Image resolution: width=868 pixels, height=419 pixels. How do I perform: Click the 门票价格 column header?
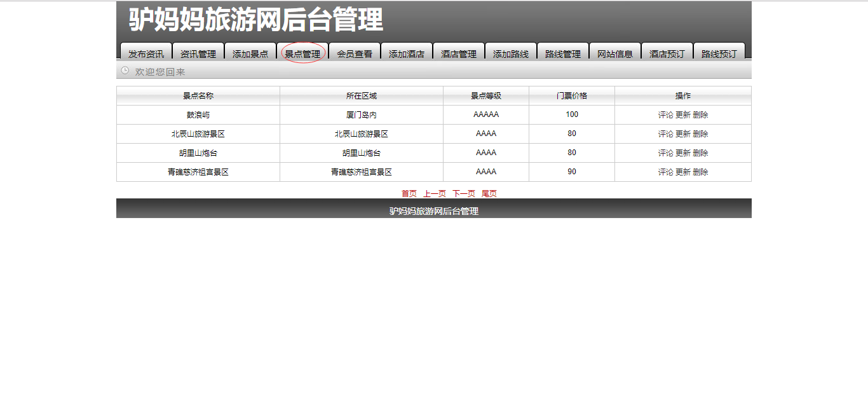pos(572,96)
